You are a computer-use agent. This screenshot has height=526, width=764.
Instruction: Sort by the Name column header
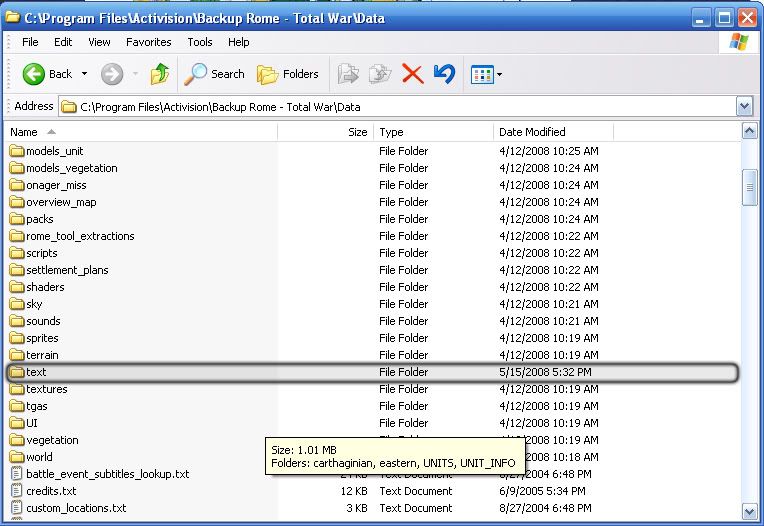pyautogui.click(x=141, y=132)
